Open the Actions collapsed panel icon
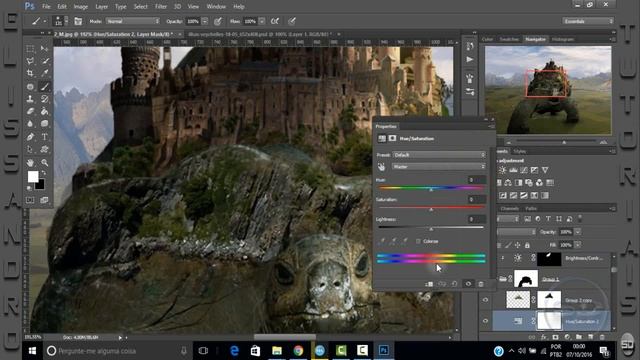This screenshot has width=640, height=360. [470, 60]
